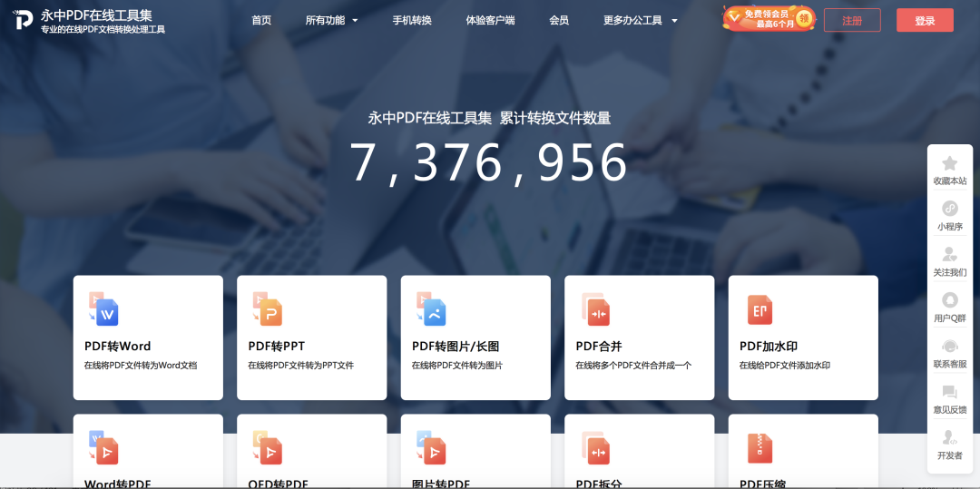Click the 意见反馈 label
Screen dimensions: 980x489
[949, 410]
